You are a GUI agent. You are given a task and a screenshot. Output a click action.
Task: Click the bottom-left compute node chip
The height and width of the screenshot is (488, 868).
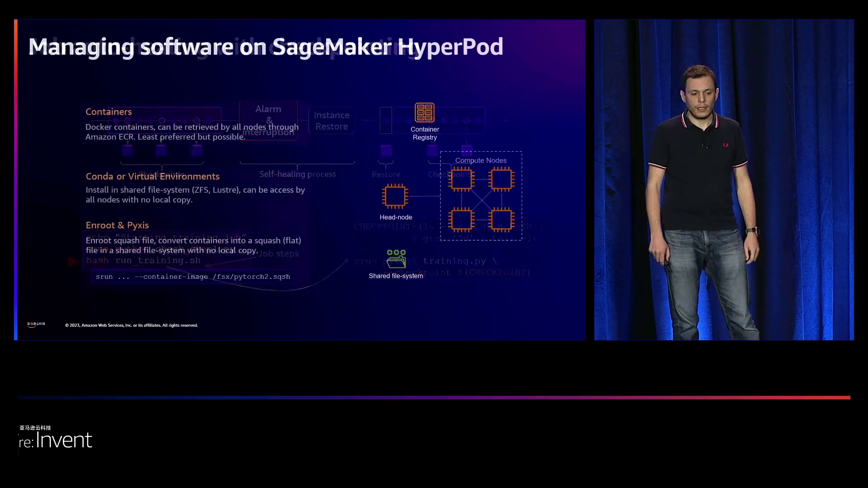[461, 220]
